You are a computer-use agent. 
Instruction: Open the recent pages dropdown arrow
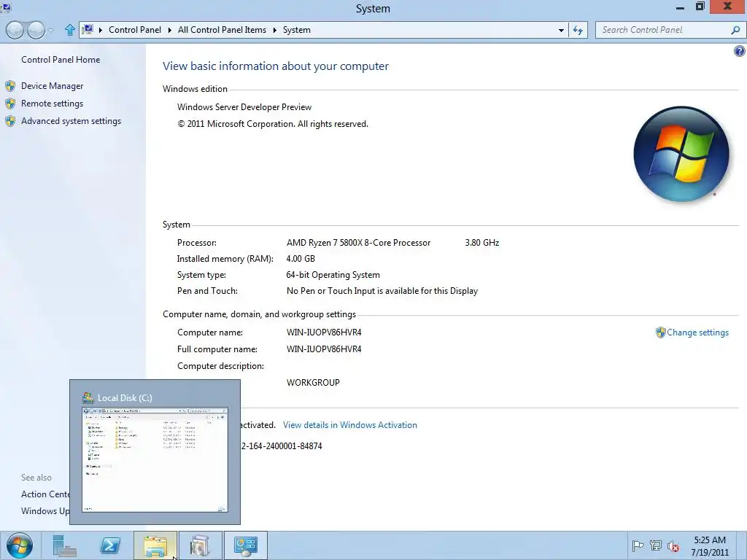51,31
